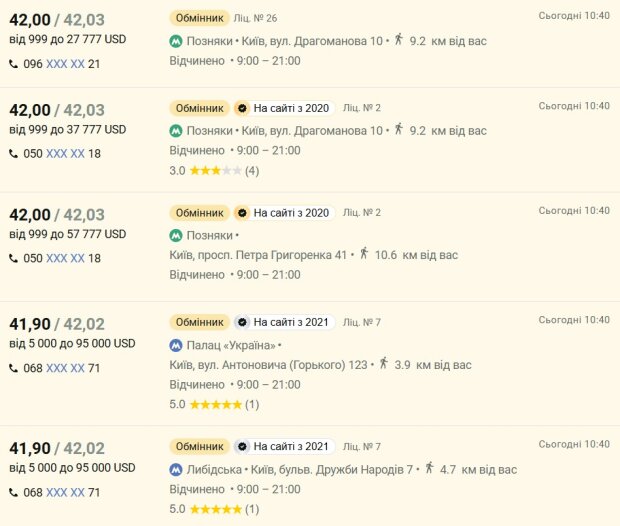The width and height of the screenshot is (620, 526).
Task: Click verified badge icon in Петра Григоренка 41 listing
Action: (241, 213)
